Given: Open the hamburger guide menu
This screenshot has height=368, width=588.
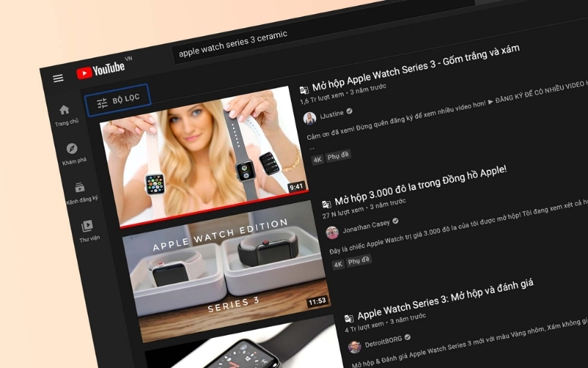Looking at the screenshot, I should [x=58, y=78].
